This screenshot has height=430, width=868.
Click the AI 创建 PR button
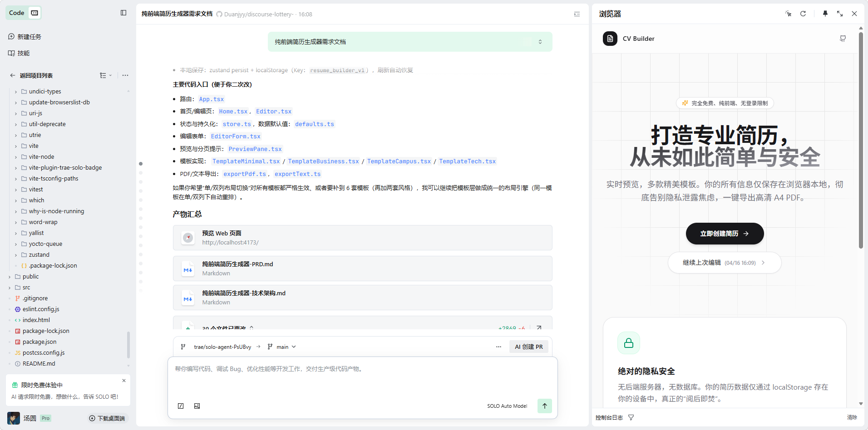pos(528,347)
